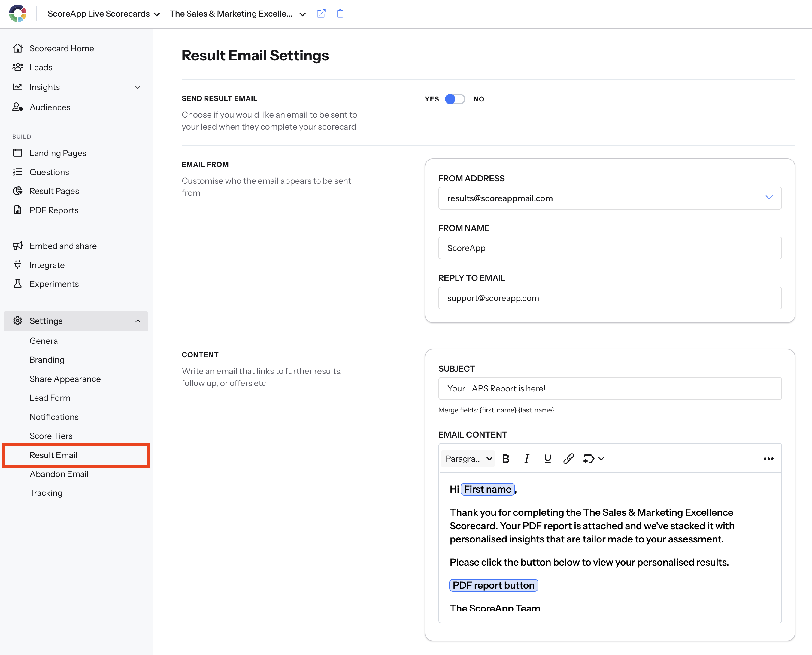The image size is (812, 655).
Task: Click the Integrate plug icon
Action: coord(17,265)
